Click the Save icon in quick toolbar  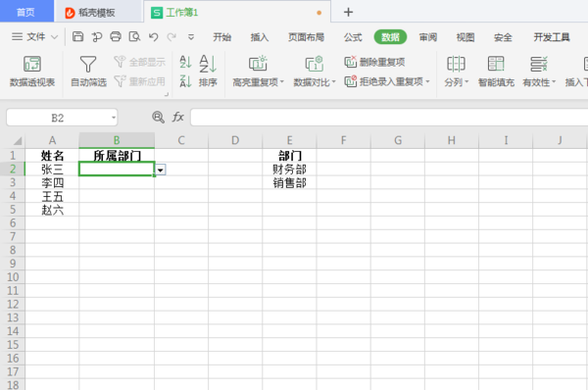(77, 36)
